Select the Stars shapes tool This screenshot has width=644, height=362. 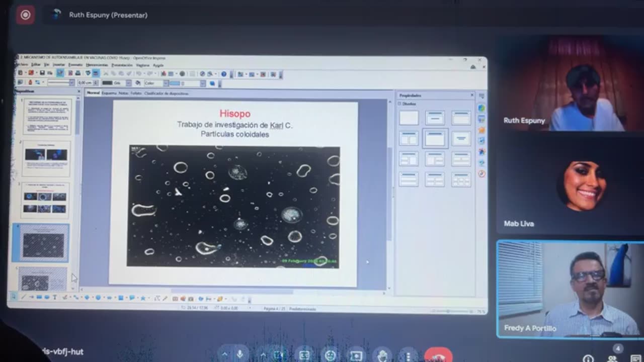(142, 298)
